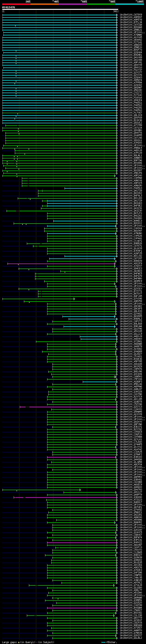Open UniRef100_C0HIK4 entry
146x644 pixels.
point(131,228)
